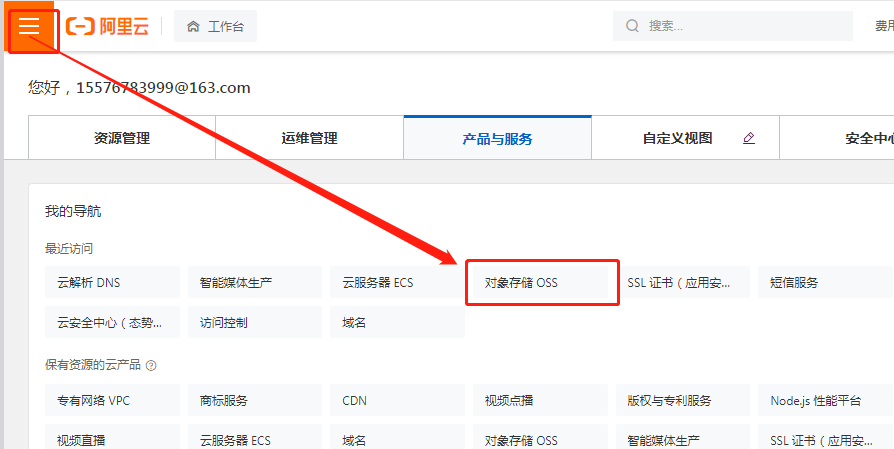This screenshot has height=449, width=894.
Task: Switch to the 运维管理 tab
Action: pyautogui.click(x=310, y=138)
